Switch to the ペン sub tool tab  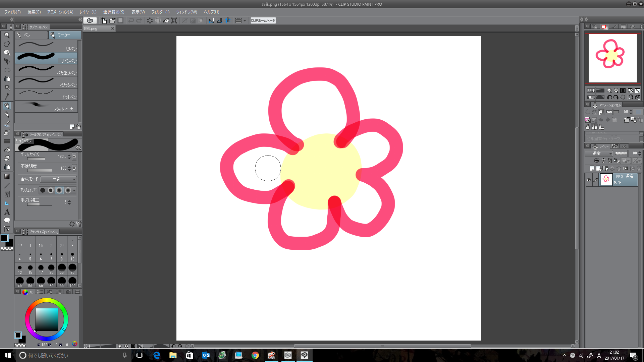pyautogui.click(x=31, y=35)
